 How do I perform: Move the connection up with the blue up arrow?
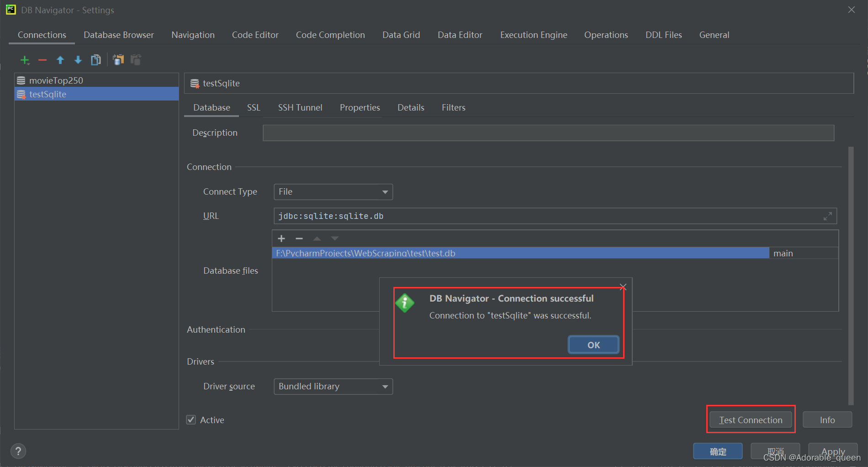[60, 60]
